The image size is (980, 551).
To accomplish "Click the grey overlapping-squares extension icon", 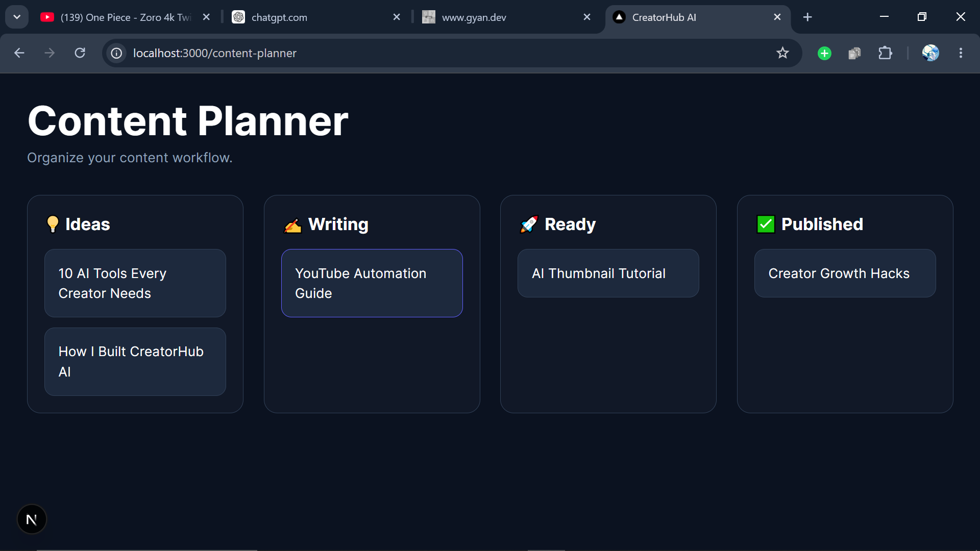I will click(854, 53).
